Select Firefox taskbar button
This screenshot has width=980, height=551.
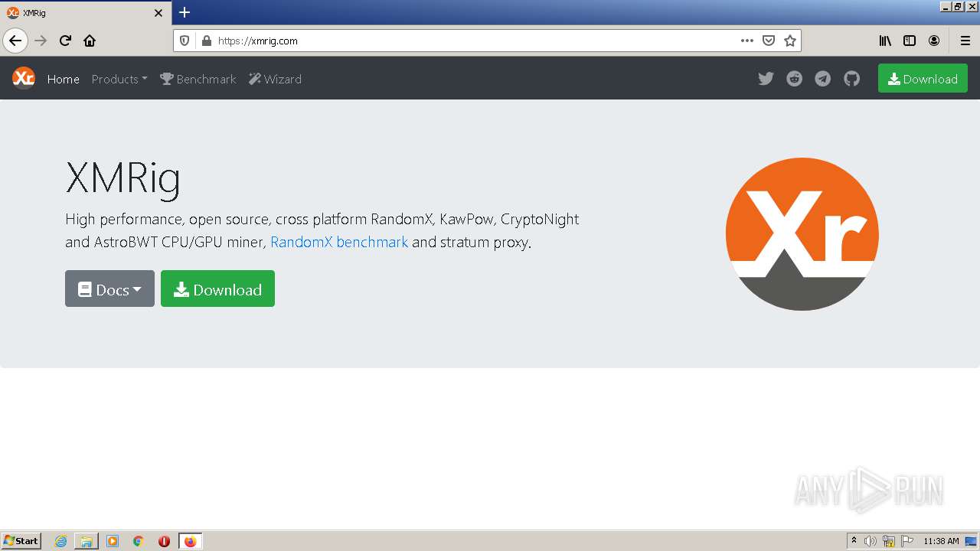tap(190, 541)
